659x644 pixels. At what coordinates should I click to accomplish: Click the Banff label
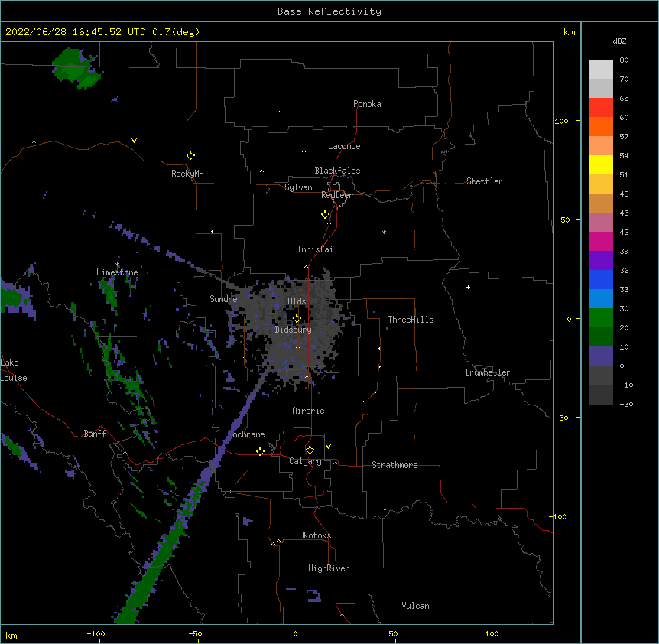[x=95, y=434]
